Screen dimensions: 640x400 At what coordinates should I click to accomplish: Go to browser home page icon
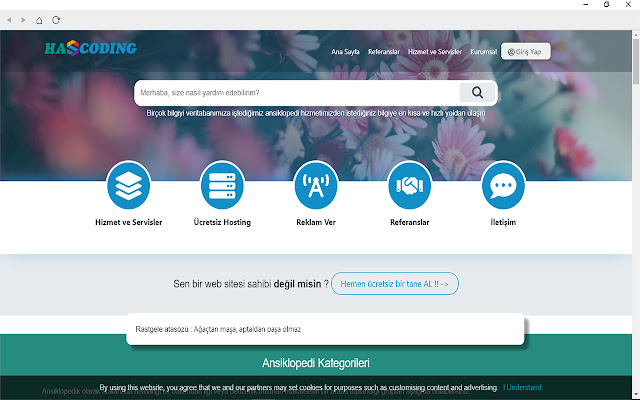(x=39, y=20)
